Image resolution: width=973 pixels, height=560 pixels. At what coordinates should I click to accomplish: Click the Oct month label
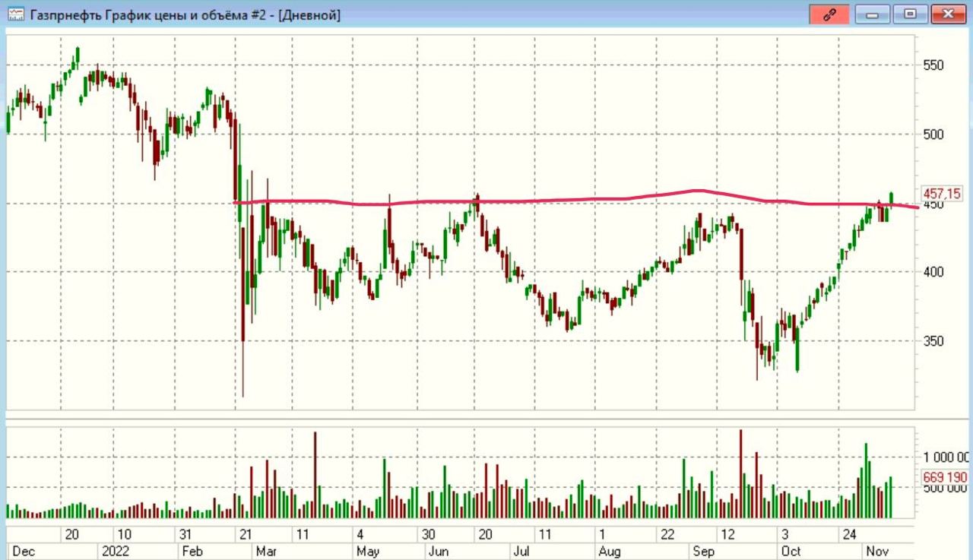tap(791, 551)
